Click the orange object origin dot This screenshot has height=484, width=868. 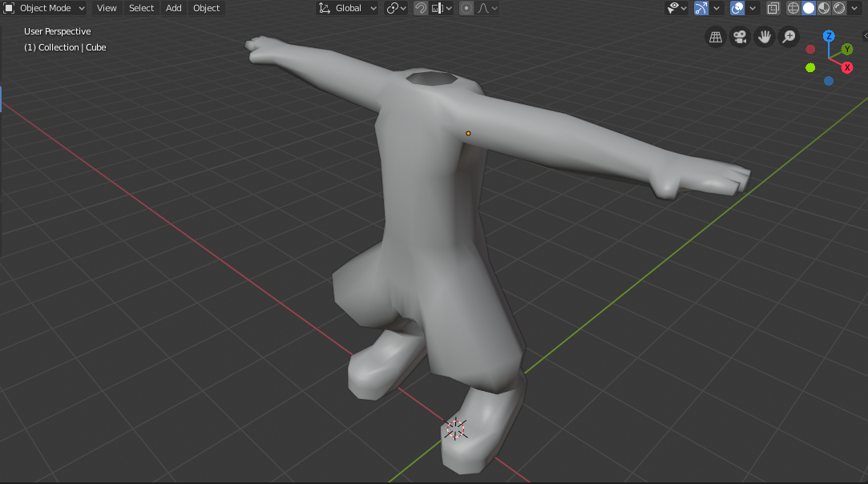(468, 134)
